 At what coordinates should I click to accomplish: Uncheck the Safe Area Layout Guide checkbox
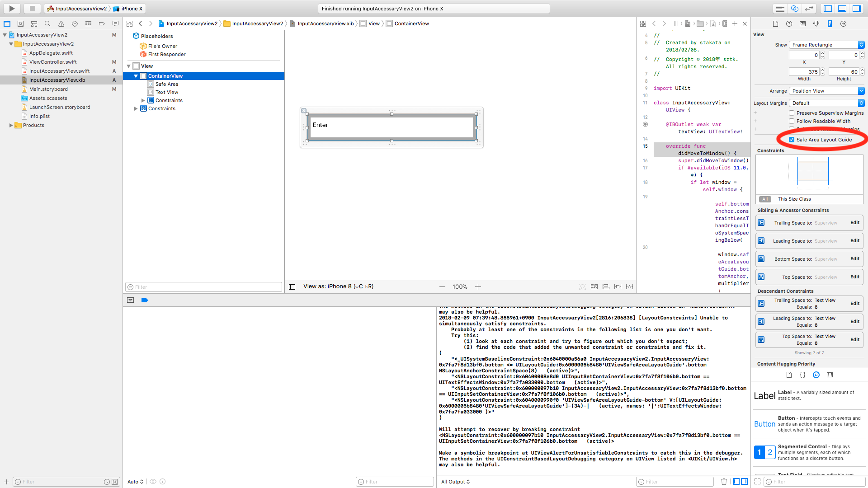pos(792,140)
